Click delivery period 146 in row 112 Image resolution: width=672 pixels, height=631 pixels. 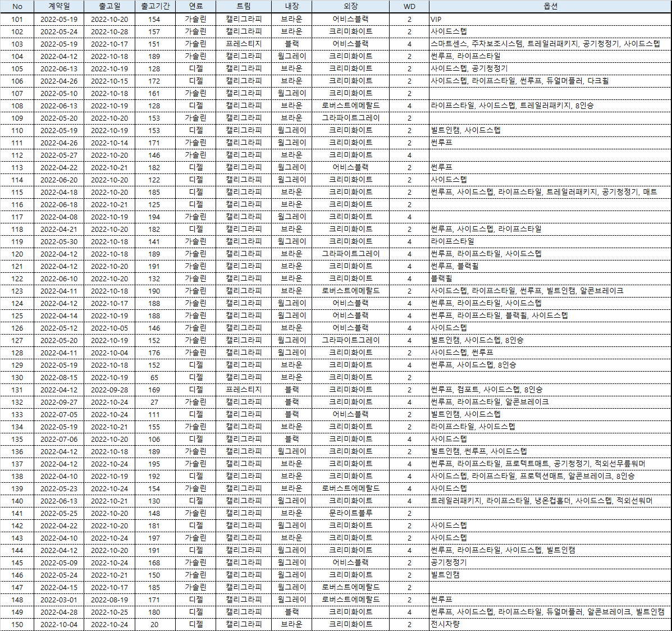(155, 155)
